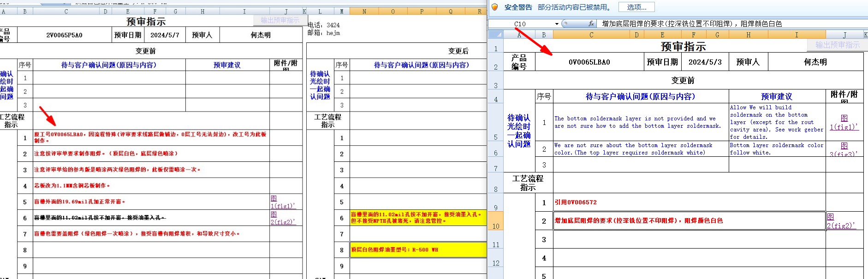The width and height of the screenshot is (868, 279).
Task: Select row 12 header in the 0V0065LBA0 sheet
Action: click(x=496, y=258)
